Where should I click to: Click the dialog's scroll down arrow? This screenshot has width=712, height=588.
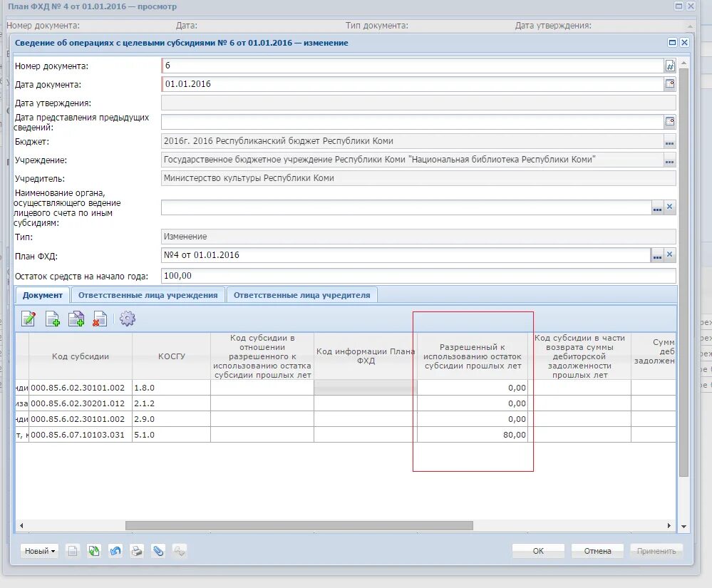point(683,527)
